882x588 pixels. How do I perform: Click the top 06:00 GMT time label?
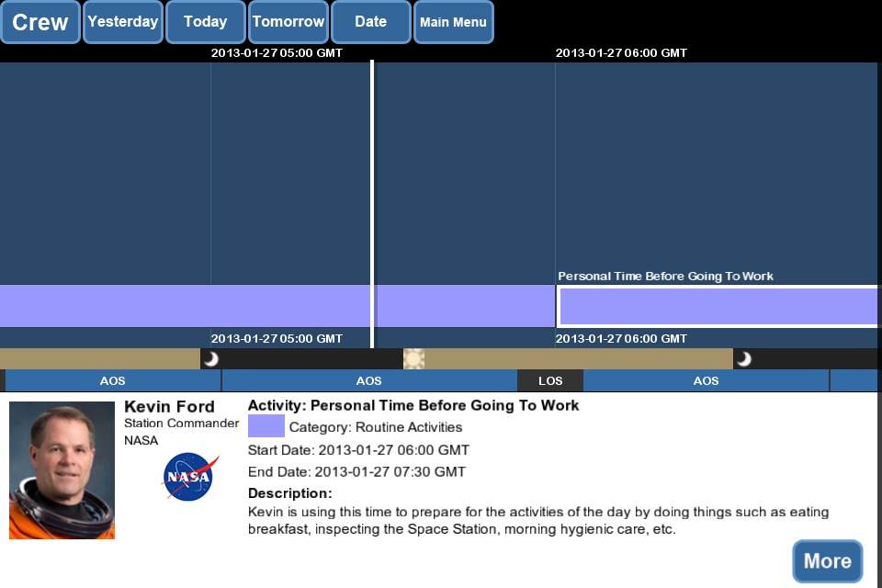(x=621, y=53)
